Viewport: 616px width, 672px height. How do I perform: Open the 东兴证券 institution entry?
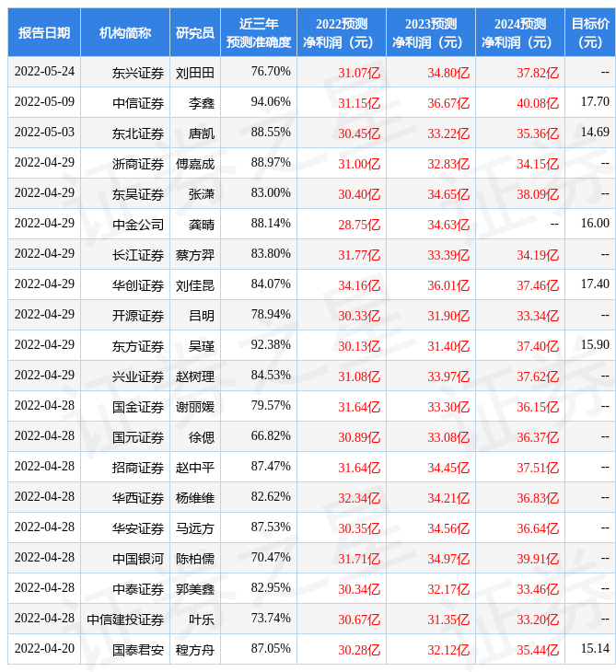(138, 73)
